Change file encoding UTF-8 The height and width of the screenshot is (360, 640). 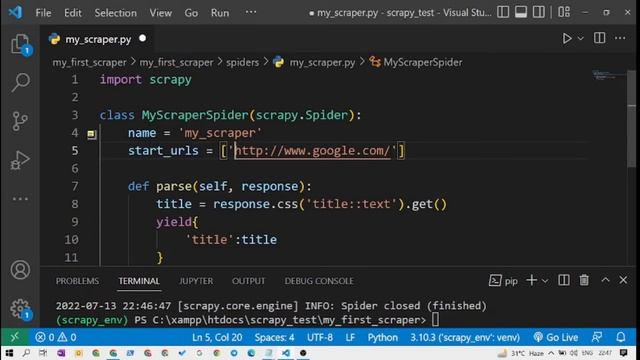coord(320,338)
